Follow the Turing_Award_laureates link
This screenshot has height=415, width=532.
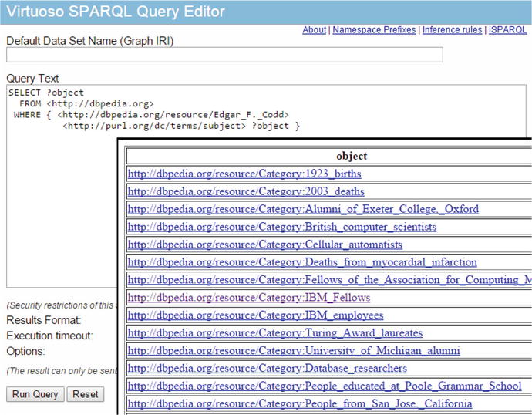coord(274,333)
